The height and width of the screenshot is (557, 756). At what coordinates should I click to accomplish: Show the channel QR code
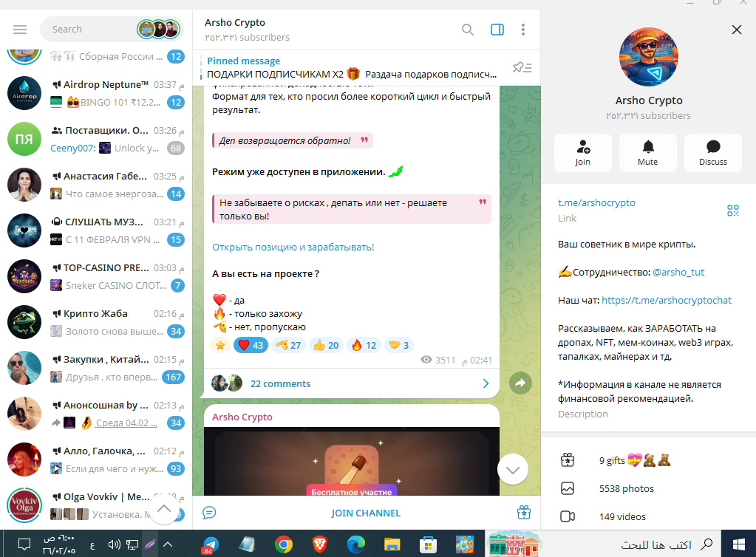733,211
